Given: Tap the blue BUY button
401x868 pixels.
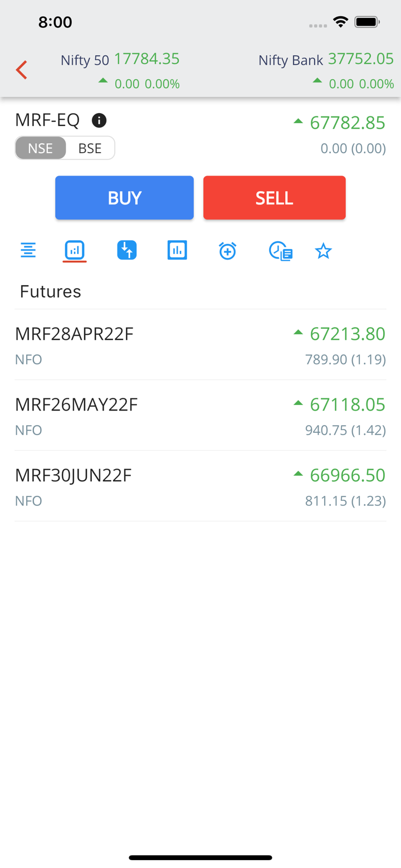Looking at the screenshot, I should pos(124,198).
